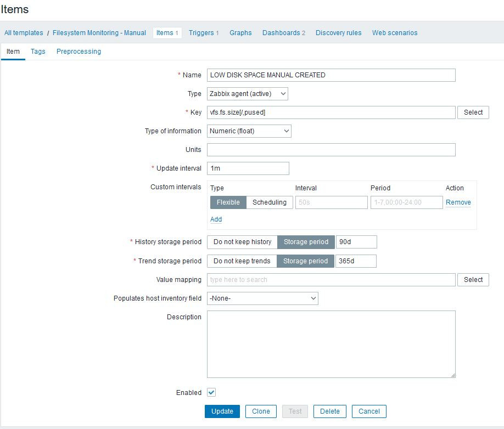Select Flexible custom interval type
This screenshot has height=429, width=504.
pos(228,202)
